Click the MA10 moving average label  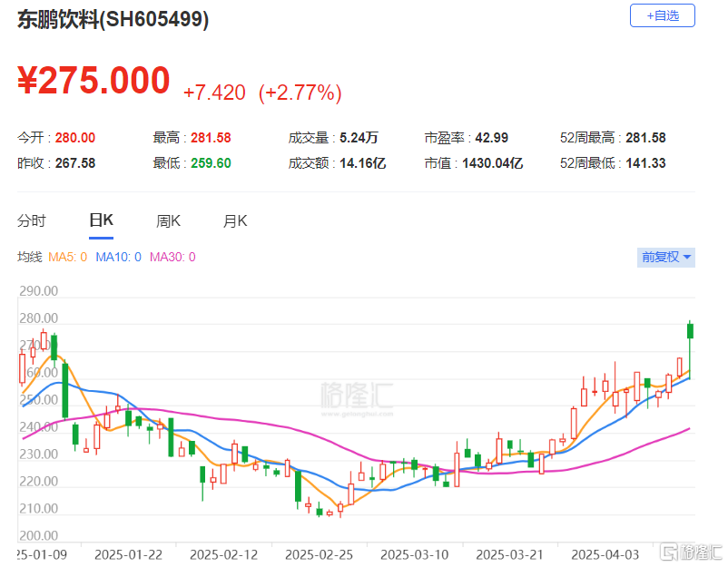click(x=118, y=257)
